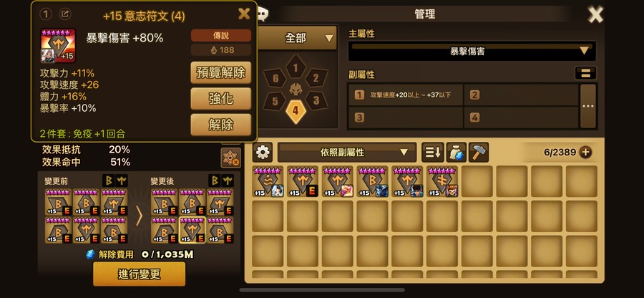The image size is (644, 298).
Task: Click the 強化 enhance button
Action: click(x=221, y=99)
